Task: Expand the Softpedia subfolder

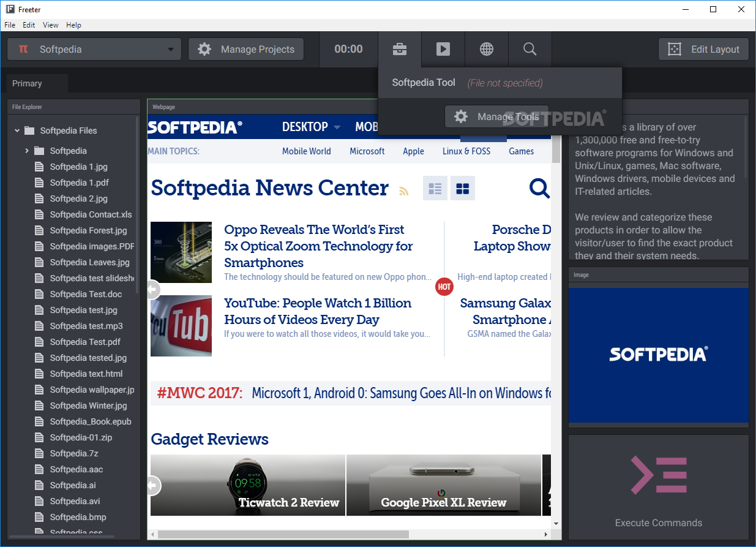Action: pyautogui.click(x=27, y=151)
